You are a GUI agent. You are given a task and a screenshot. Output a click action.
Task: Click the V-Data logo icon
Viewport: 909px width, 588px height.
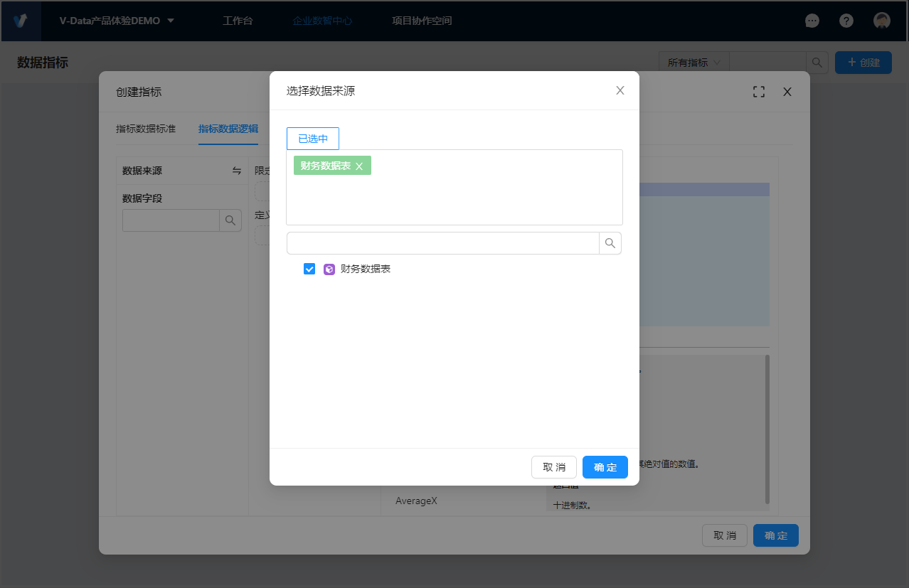20,21
